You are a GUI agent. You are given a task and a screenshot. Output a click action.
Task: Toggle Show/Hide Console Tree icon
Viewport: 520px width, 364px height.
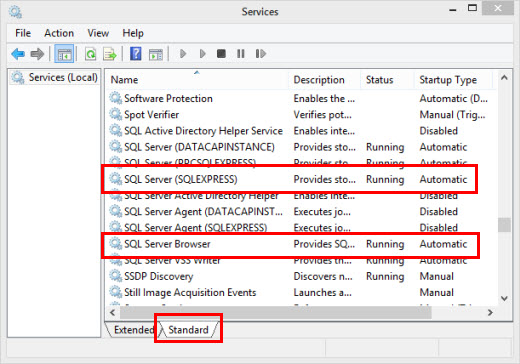click(64, 54)
